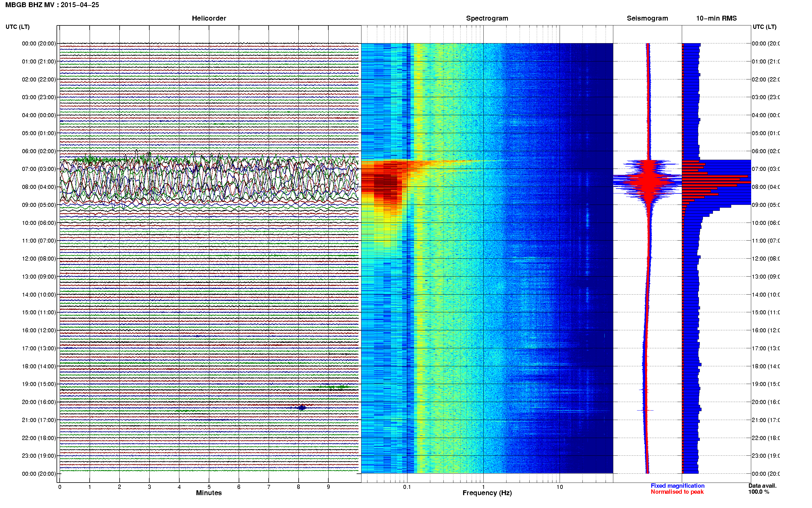
Task: Click the red 'Normalised to peak' legend text
Action: 677,492
